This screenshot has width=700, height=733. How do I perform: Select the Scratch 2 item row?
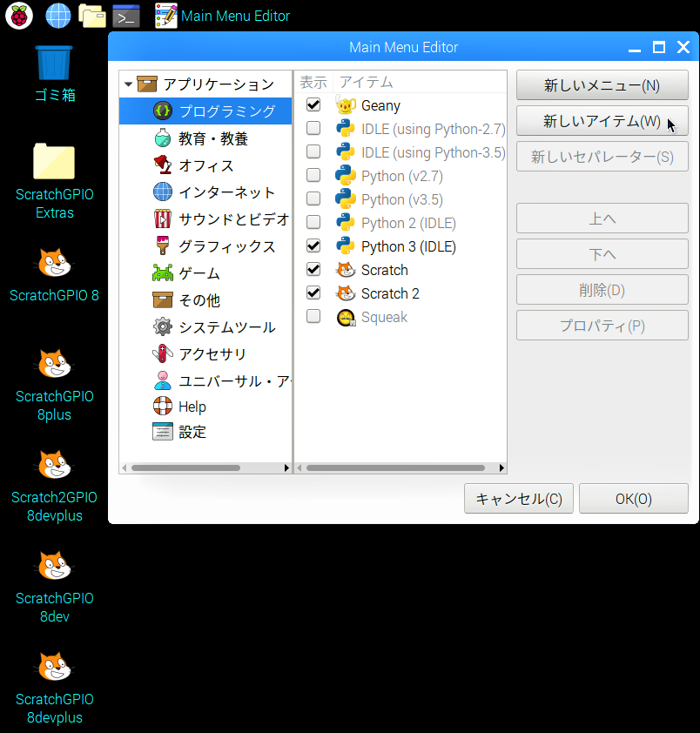pos(390,293)
